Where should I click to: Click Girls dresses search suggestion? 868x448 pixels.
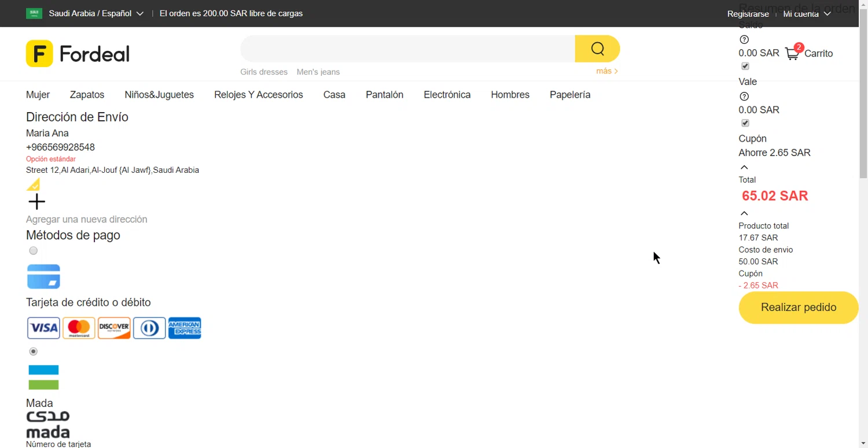point(264,72)
